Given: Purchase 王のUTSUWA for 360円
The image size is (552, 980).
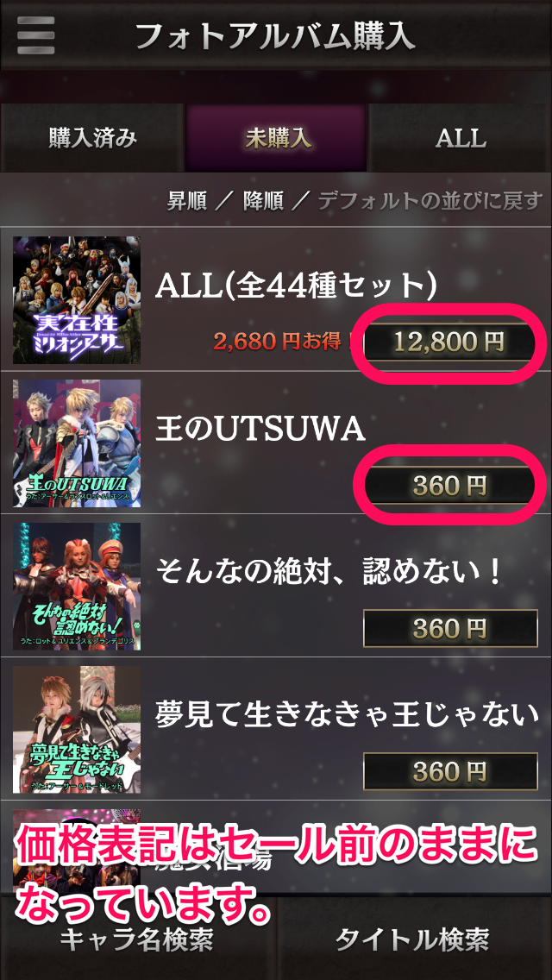Looking at the screenshot, I should point(450,485).
